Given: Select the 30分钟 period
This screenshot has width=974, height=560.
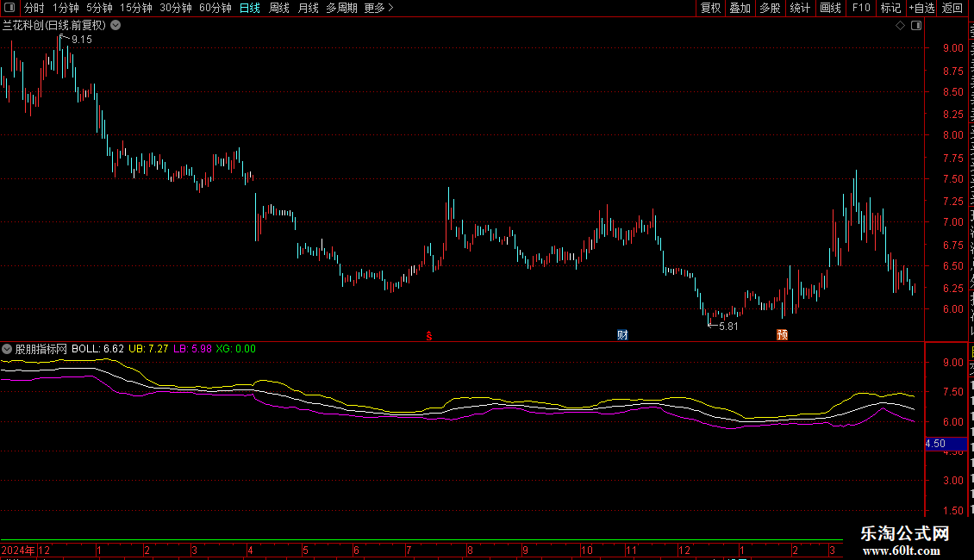Looking at the screenshot, I should coord(176,8).
